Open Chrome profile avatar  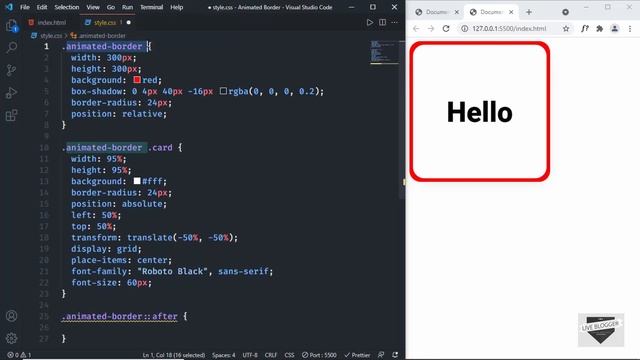(614, 29)
